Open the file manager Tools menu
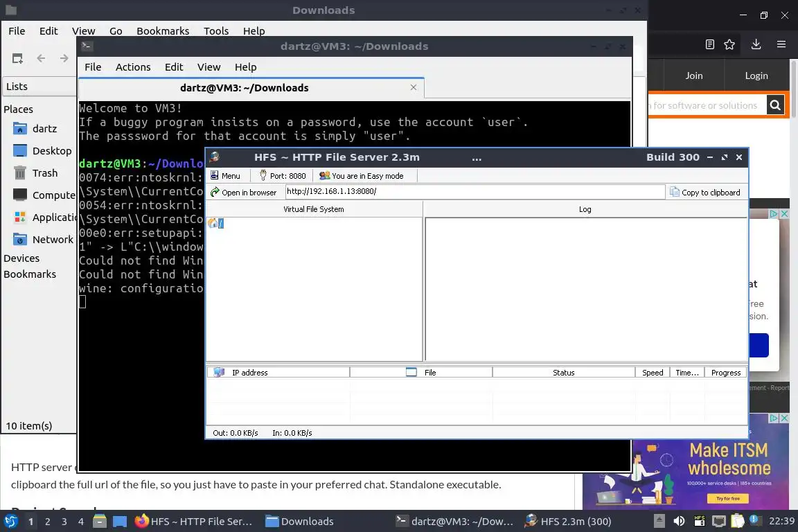 pyautogui.click(x=216, y=31)
